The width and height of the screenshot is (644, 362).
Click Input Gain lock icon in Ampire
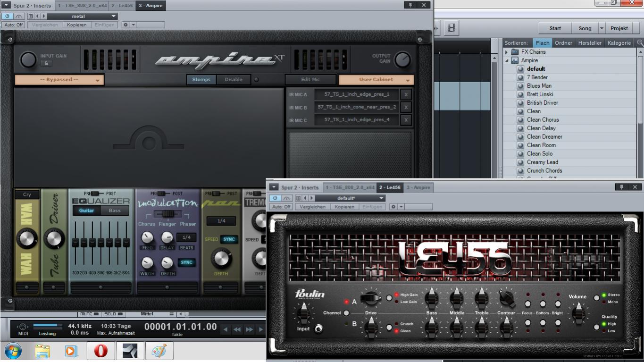point(46,63)
